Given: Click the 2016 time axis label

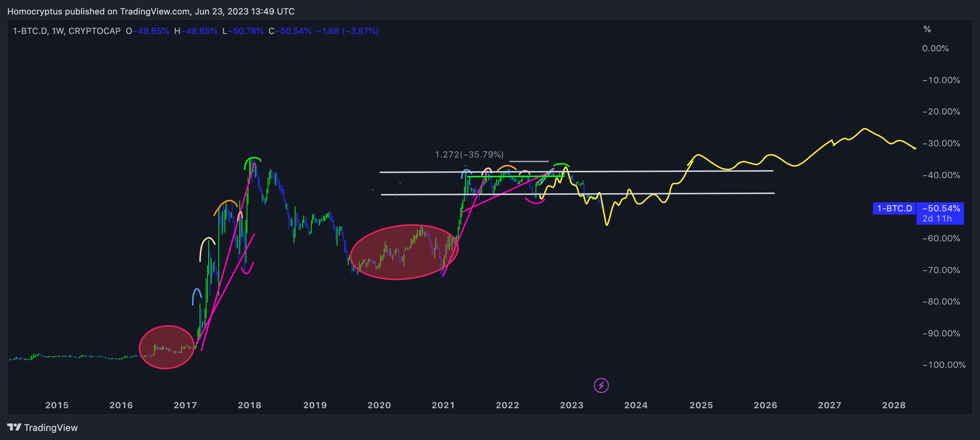Looking at the screenshot, I should (122, 405).
